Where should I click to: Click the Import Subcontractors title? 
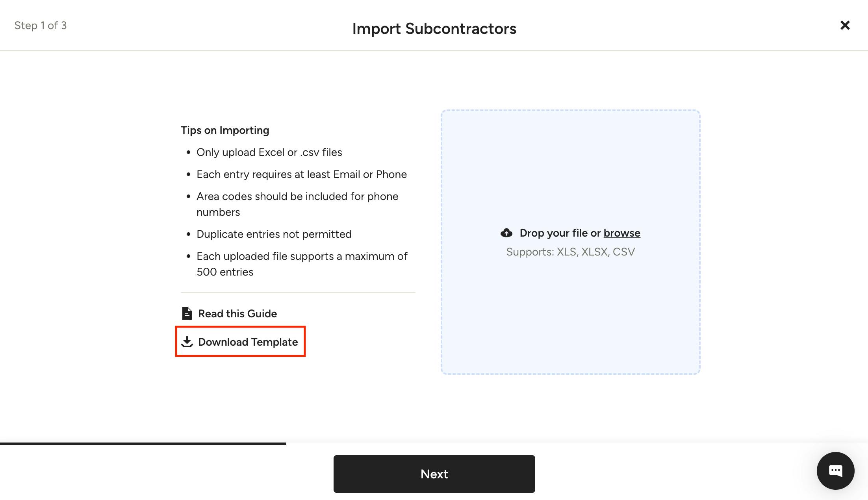point(434,29)
